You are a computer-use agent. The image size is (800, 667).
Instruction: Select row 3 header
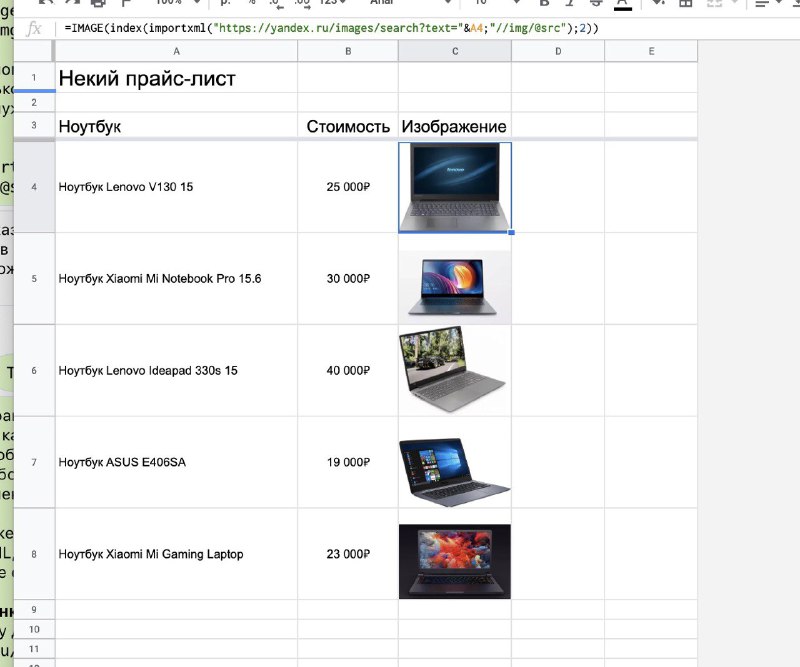[x=34, y=125]
